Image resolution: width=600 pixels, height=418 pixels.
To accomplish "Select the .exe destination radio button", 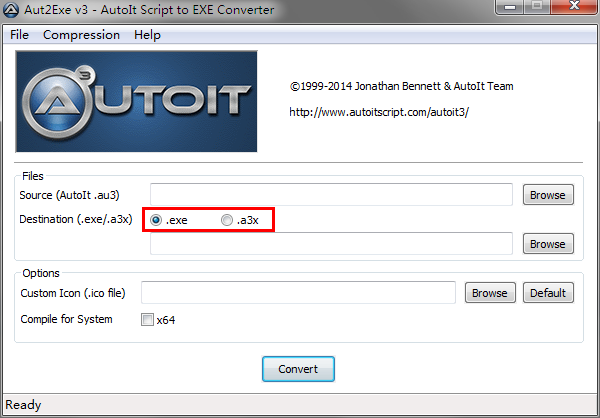I will [156, 219].
